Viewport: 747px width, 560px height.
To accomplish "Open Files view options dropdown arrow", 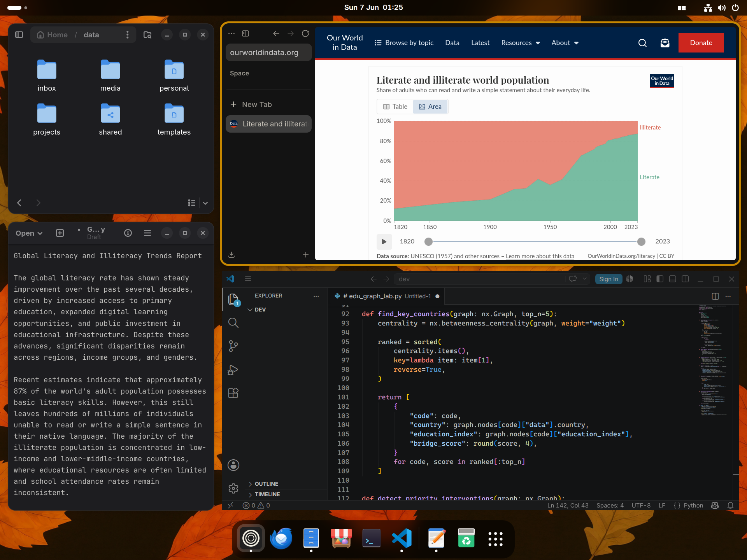I will click(x=205, y=203).
